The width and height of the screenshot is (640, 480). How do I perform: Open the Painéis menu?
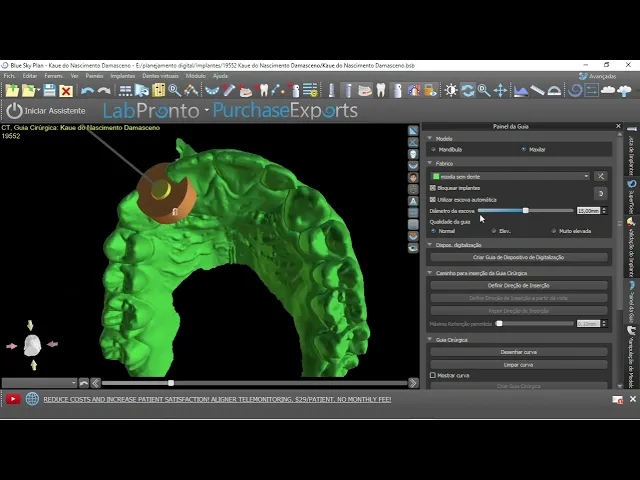94,76
